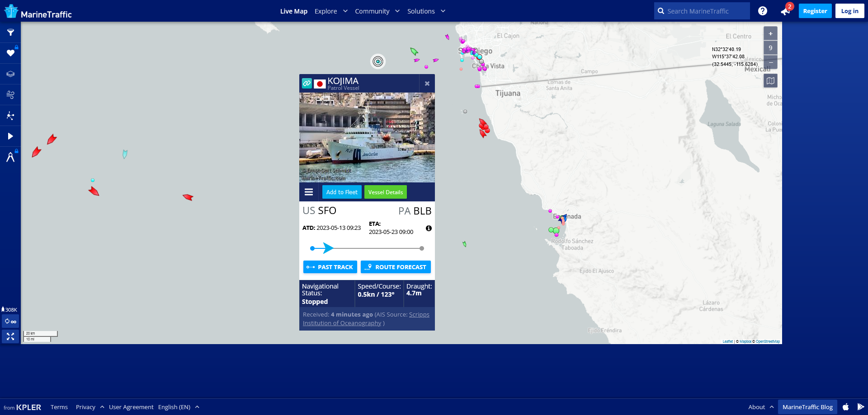Screen dimensions: 868x415
Task: Open the map style selector icon
Action: click(771, 81)
